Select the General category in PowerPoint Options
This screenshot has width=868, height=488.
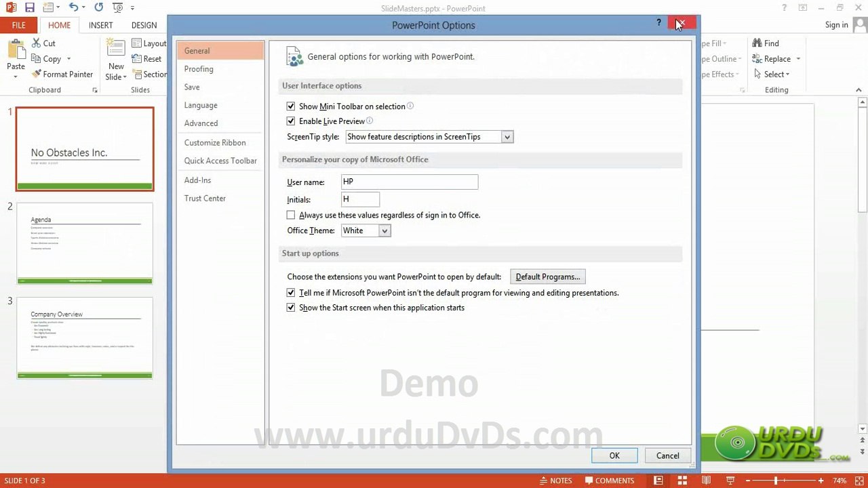220,51
